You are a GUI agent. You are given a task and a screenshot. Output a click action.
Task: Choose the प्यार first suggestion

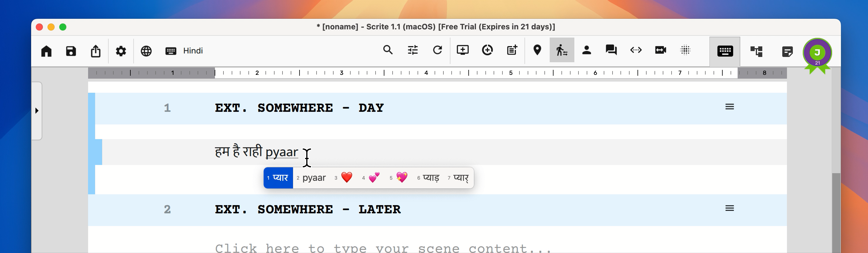pos(278,178)
